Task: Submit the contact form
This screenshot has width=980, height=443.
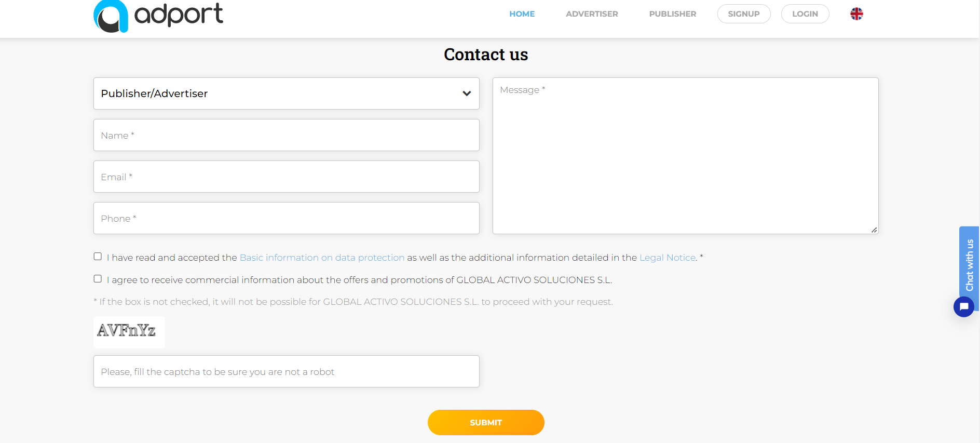Action: 486,422
